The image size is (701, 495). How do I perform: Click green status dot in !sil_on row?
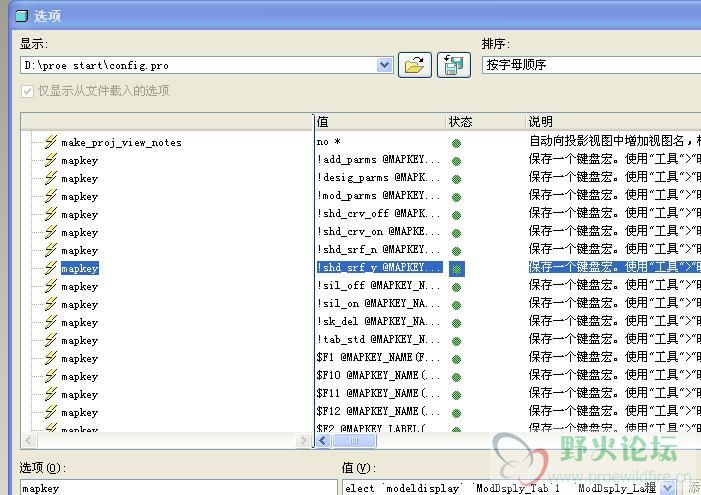click(x=456, y=305)
